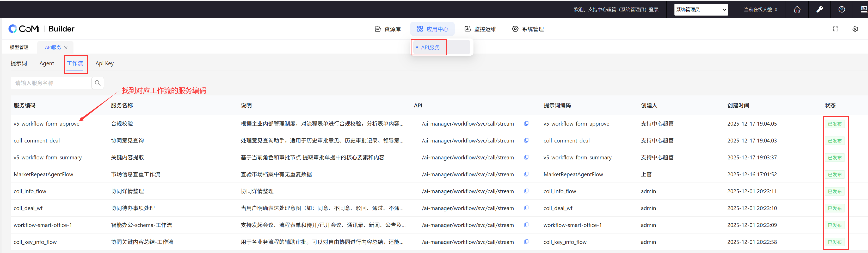The height and width of the screenshot is (253, 868).
Task: Expand the 系统管理员 role dropdown
Action: [700, 9]
